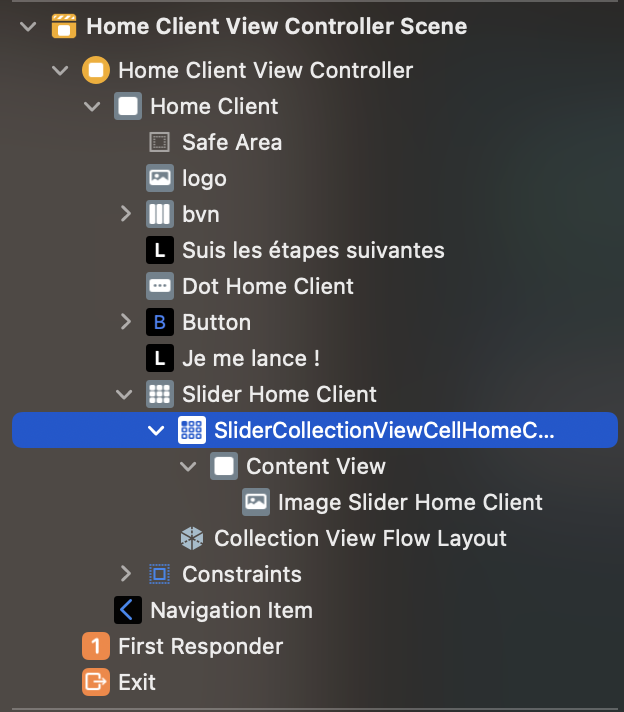Expand the Button item children
The width and height of the screenshot is (624, 712).
[126, 322]
